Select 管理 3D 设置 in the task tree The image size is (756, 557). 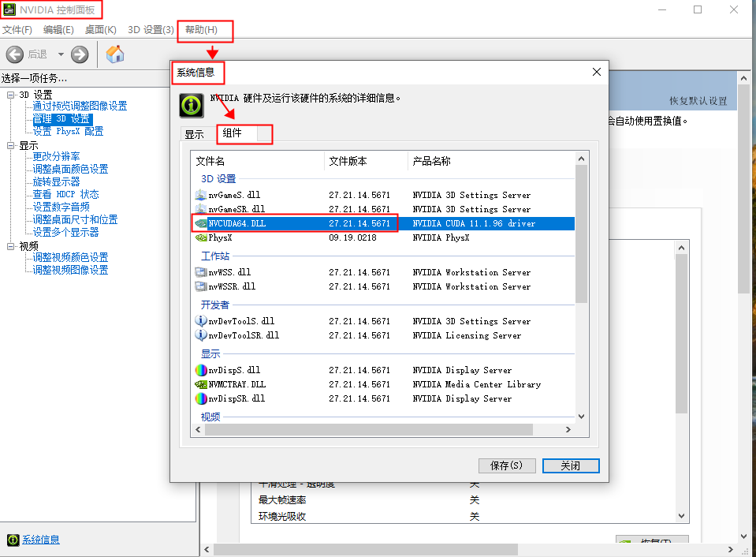point(61,118)
